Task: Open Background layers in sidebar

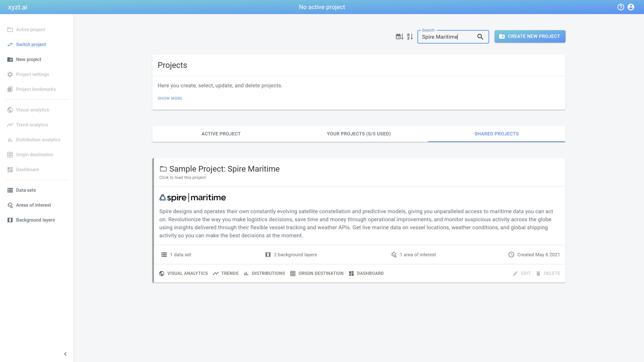Action: click(35, 220)
